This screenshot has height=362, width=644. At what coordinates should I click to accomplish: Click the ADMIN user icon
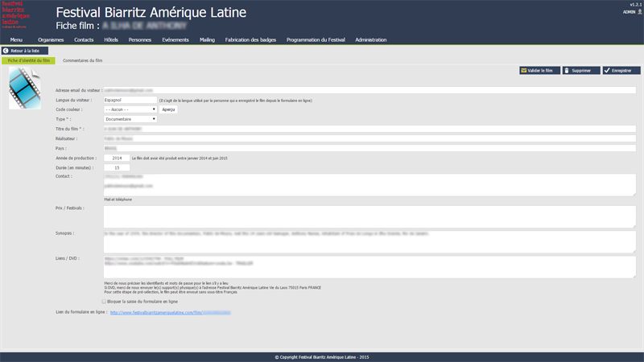click(x=640, y=12)
